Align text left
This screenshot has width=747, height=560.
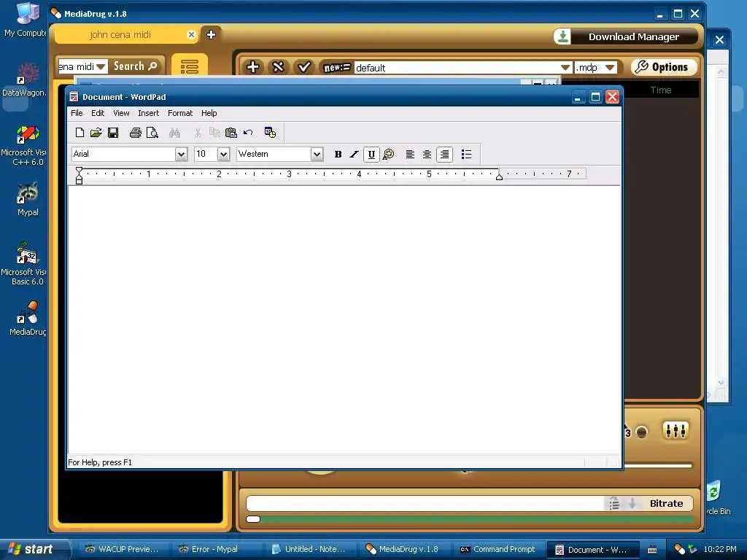[x=410, y=155]
